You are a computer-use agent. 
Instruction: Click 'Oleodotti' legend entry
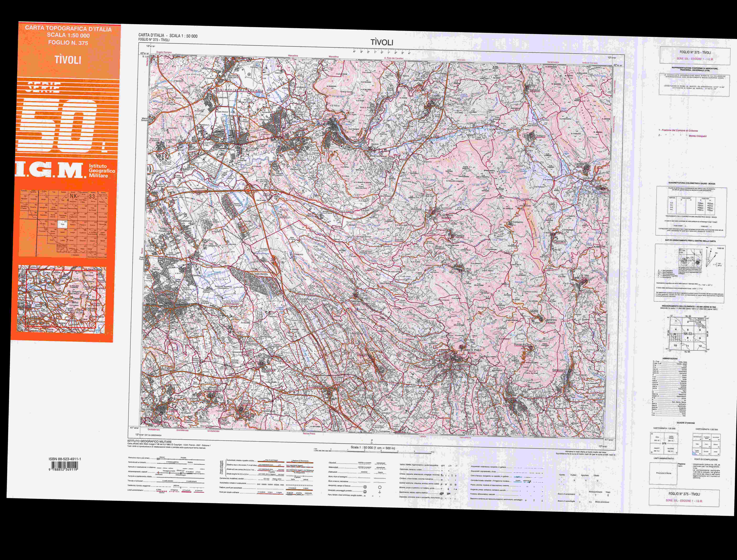[332, 463]
